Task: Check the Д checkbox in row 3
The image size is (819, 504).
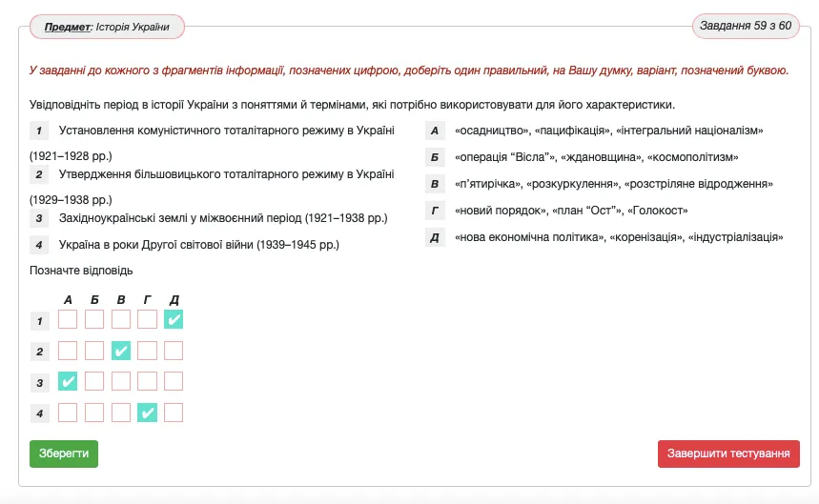Action: coord(174,382)
